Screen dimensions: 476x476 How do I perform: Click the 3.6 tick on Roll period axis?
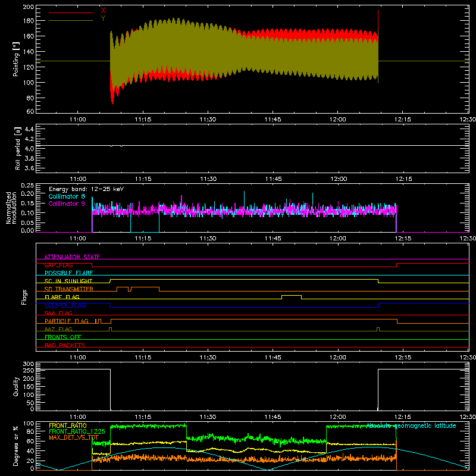pyautogui.click(x=29, y=168)
